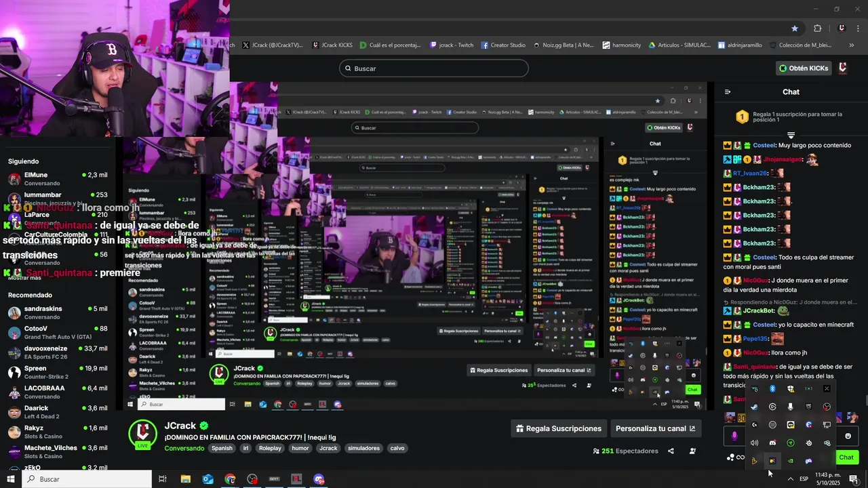Open the Epic Games tray icon
The image size is (868, 488).
click(808, 407)
